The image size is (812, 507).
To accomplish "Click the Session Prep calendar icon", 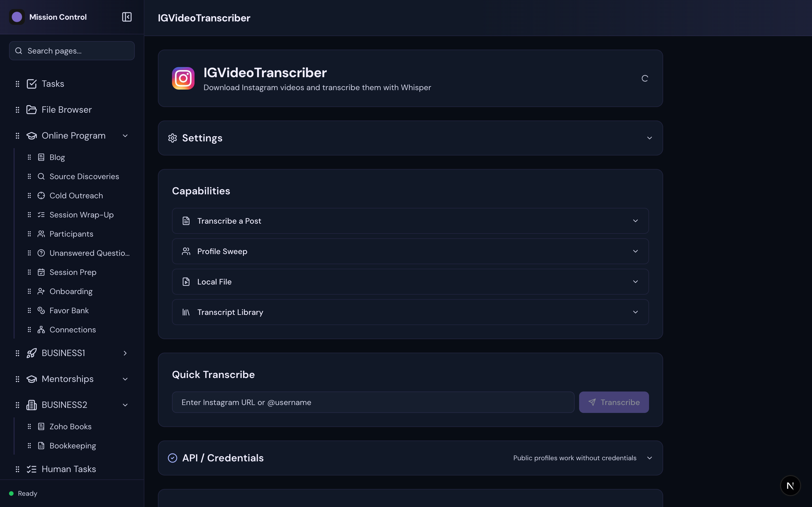I will [41, 272].
